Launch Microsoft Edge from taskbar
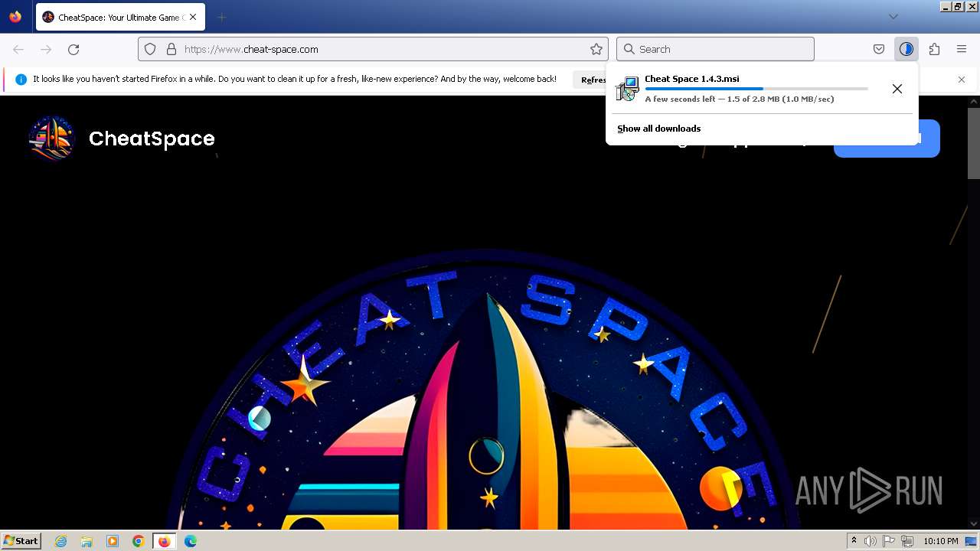Screen dimensions: 980x551 [x=191, y=541]
